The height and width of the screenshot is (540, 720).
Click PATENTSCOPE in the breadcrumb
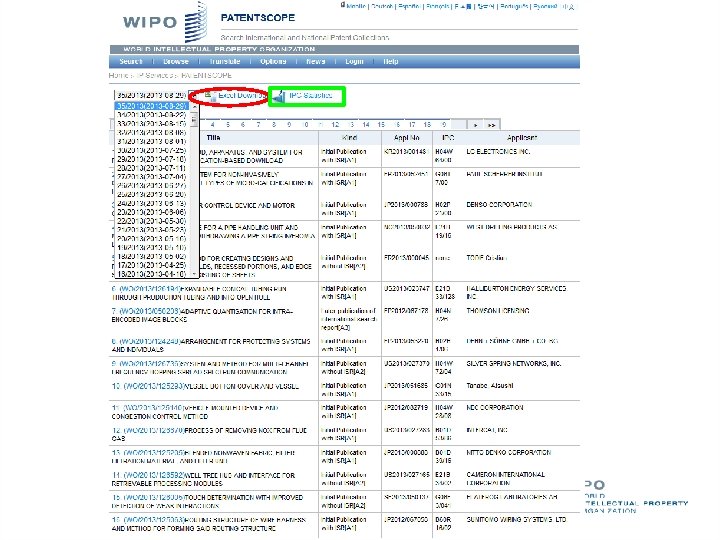[207, 75]
